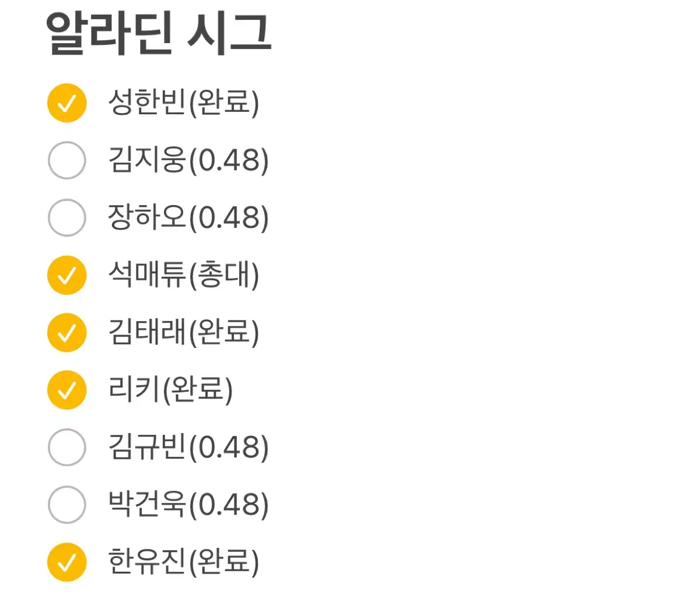Select the 김태래(완료) option text
700x598 pixels.
183,332
